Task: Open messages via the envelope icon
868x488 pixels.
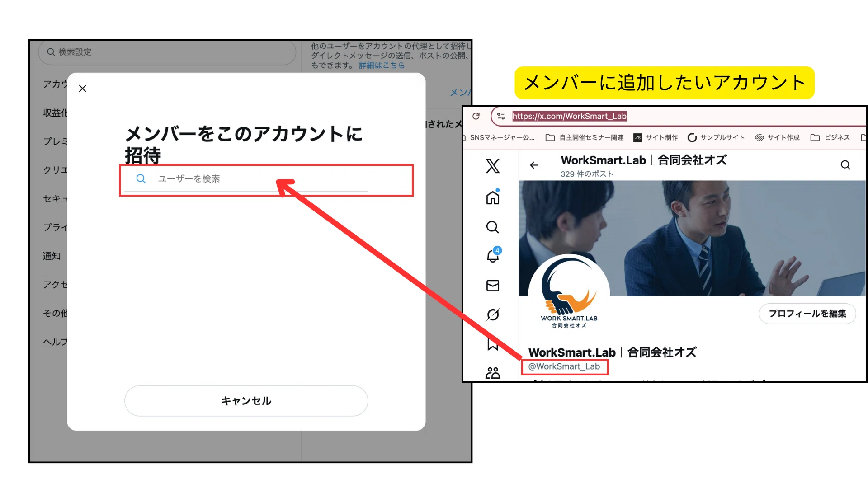Action: (x=493, y=286)
